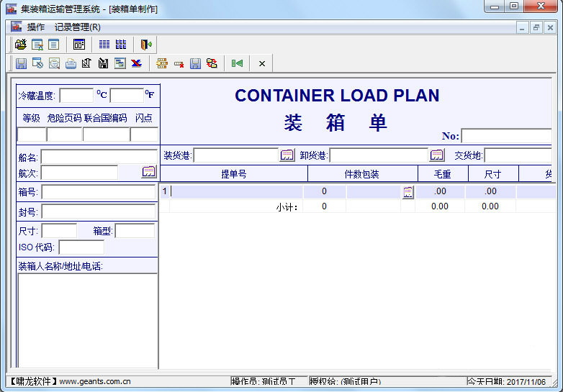Click the 联合国编码 input field
This screenshot has height=392, width=563.
(x=107, y=135)
